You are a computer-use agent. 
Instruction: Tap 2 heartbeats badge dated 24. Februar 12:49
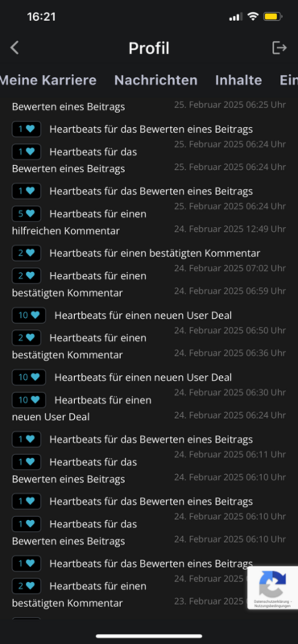(26, 253)
